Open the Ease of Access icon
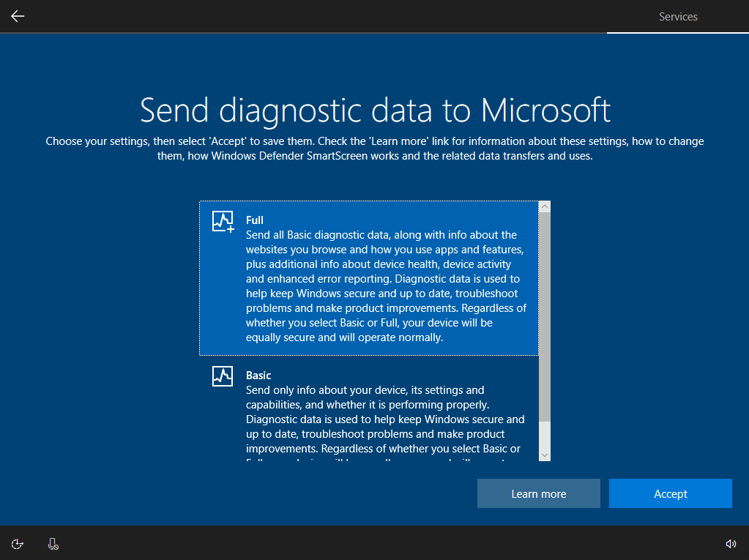The width and height of the screenshot is (749, 560). pos(17,544)
